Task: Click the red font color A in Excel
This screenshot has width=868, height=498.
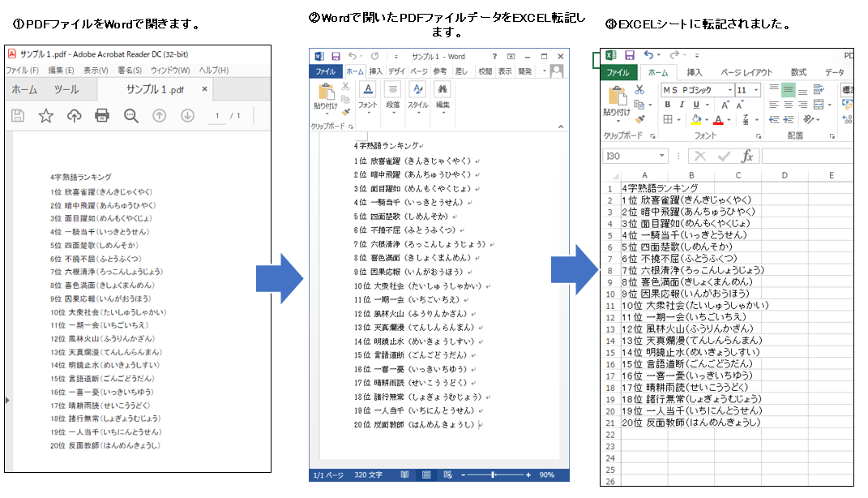Action: tap(718, 119)
